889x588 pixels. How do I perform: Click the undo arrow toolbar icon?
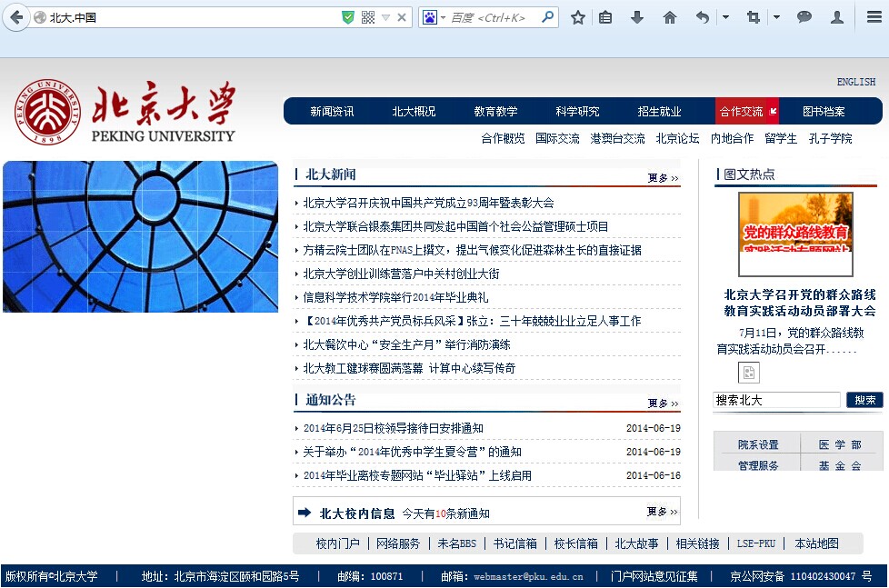coord(703,17)
